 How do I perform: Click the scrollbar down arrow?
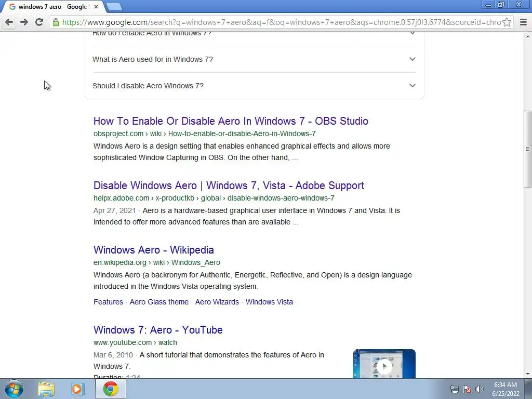click(x=527, y=374)
